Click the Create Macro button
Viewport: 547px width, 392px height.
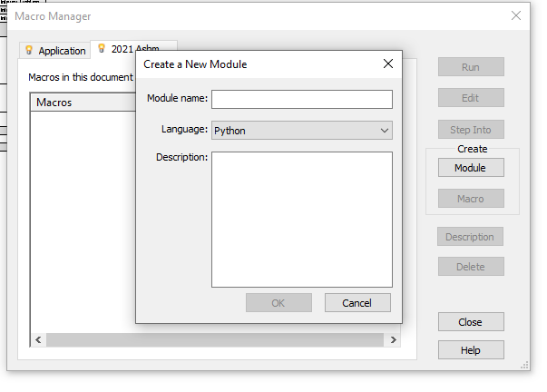click(471, 199)
